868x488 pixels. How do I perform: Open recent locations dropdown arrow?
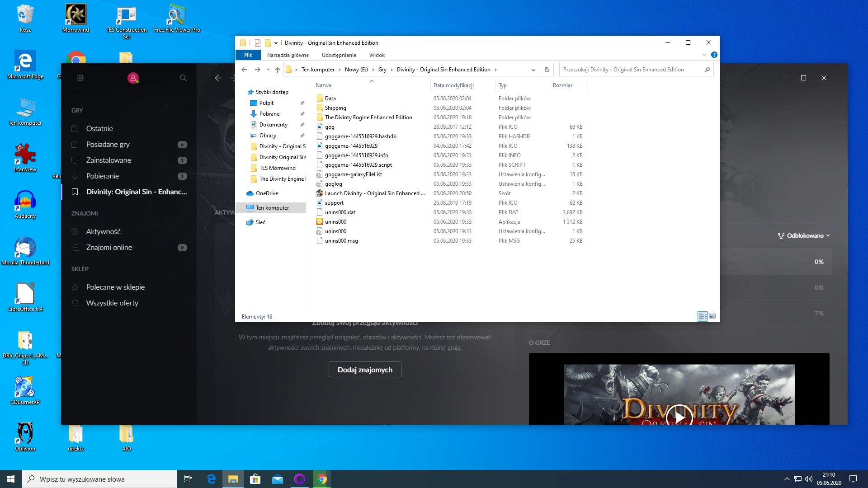tap(268, 70)
